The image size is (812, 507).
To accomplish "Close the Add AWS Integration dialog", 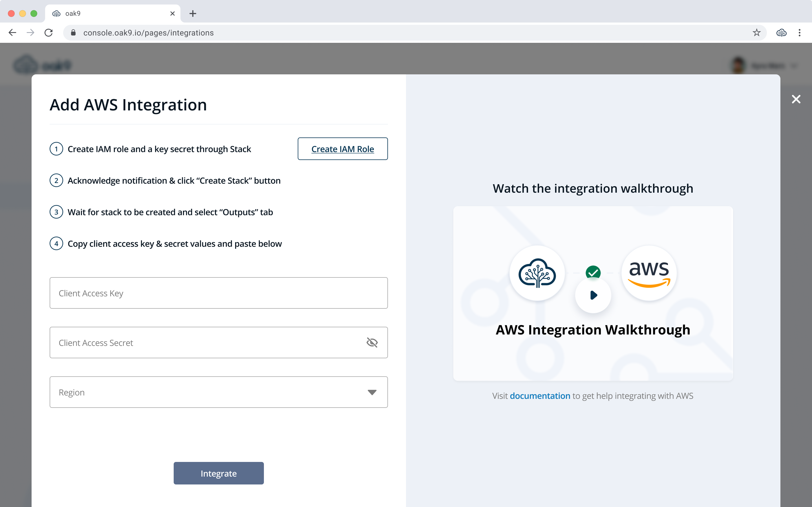I will click(x=796, y=99).
